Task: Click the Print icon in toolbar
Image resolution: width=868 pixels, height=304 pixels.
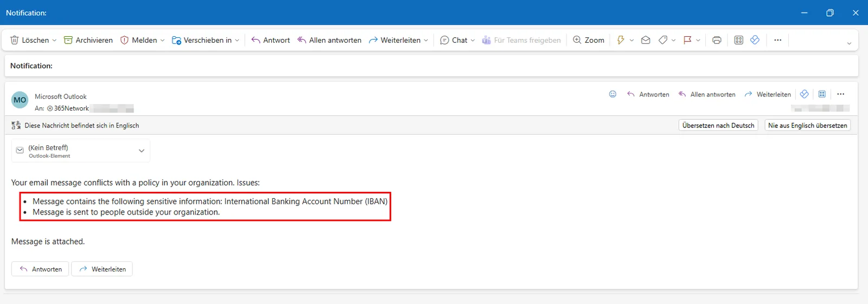Action: (717, 40)
